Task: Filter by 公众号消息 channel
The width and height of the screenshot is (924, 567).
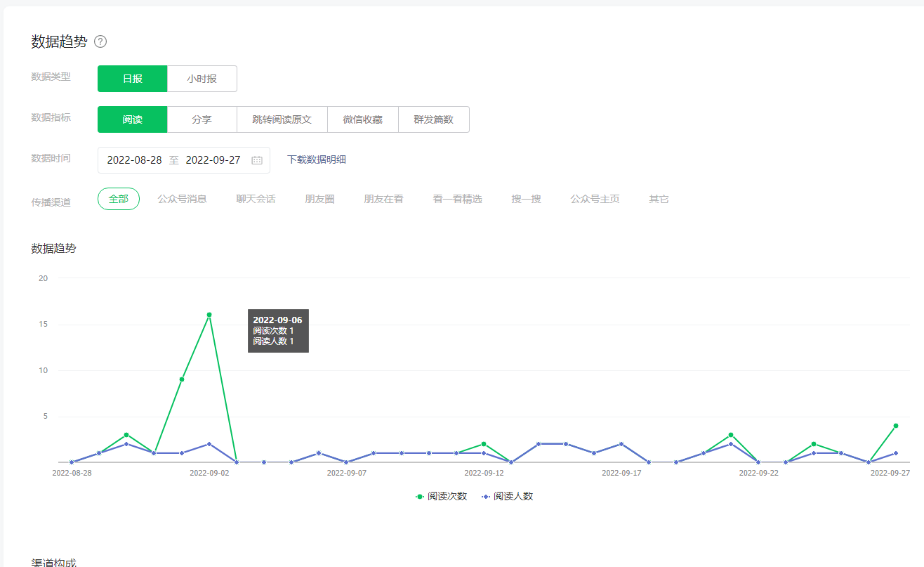Action: pos(183,199)
